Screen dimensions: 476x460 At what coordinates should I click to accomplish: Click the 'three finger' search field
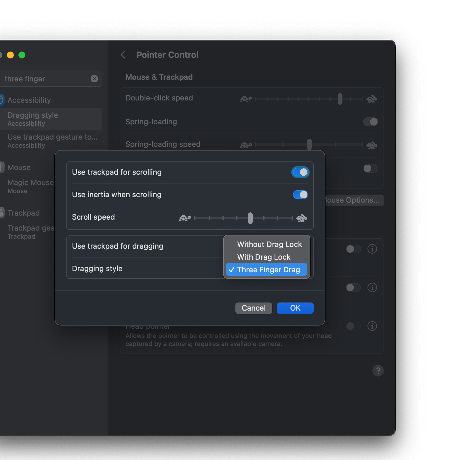tap(46, 79)
